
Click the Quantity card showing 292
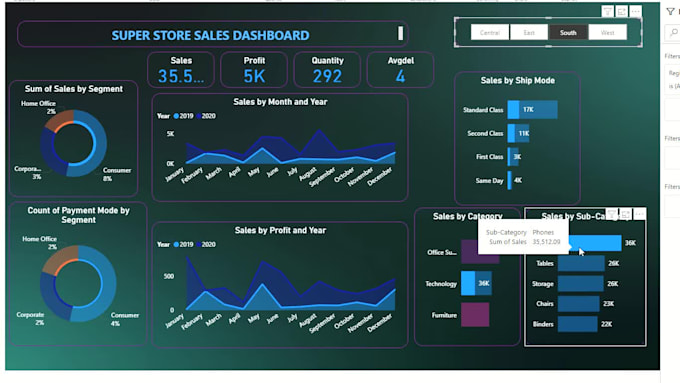pyautogui.click(x=327, y=70)
